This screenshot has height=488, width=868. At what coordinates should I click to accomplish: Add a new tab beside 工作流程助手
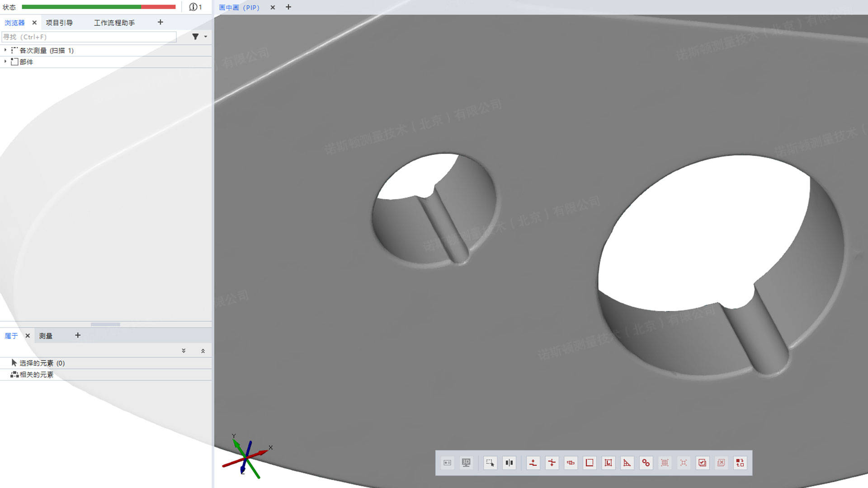[x=160, y=22]
